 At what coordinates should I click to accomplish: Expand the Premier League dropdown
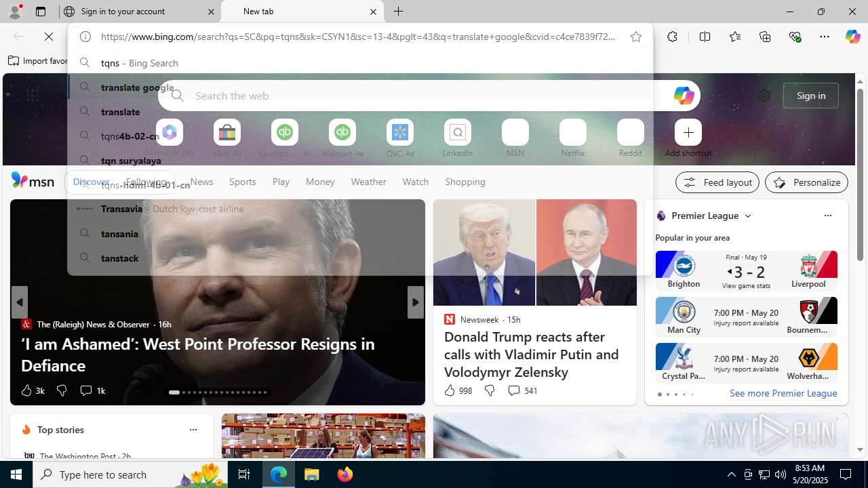748,216
